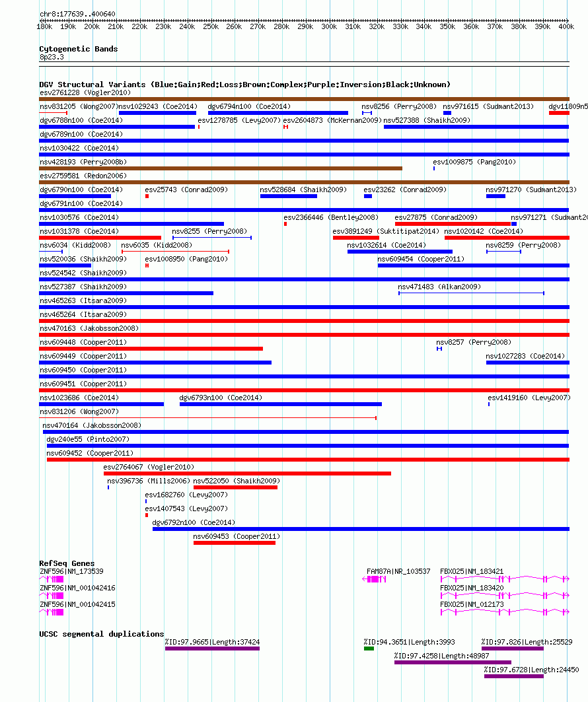Open nsv971270 (Sudmant2013) variant
The image size is (588, 702).
(496, 196)
